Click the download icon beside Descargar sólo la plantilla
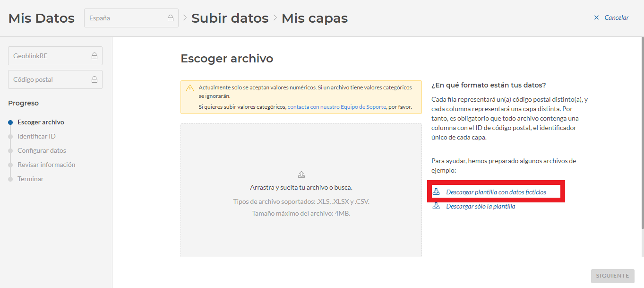Screen dimensions: 644x288 coord(436,206)
